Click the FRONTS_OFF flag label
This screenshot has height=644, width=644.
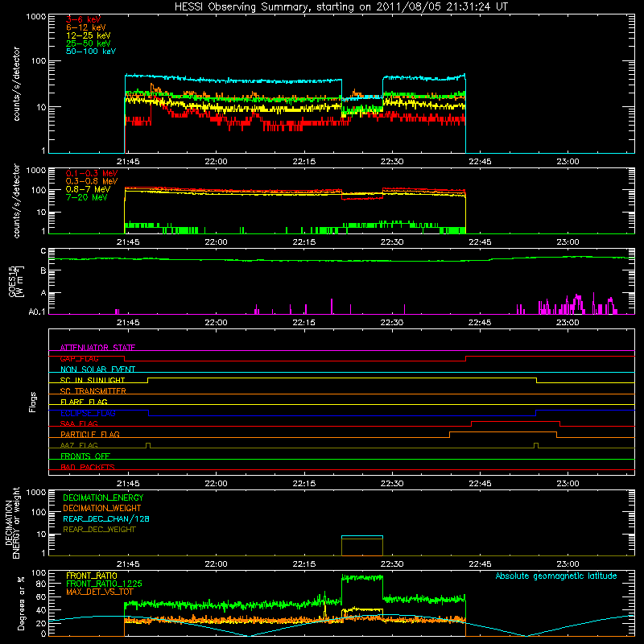85,456
